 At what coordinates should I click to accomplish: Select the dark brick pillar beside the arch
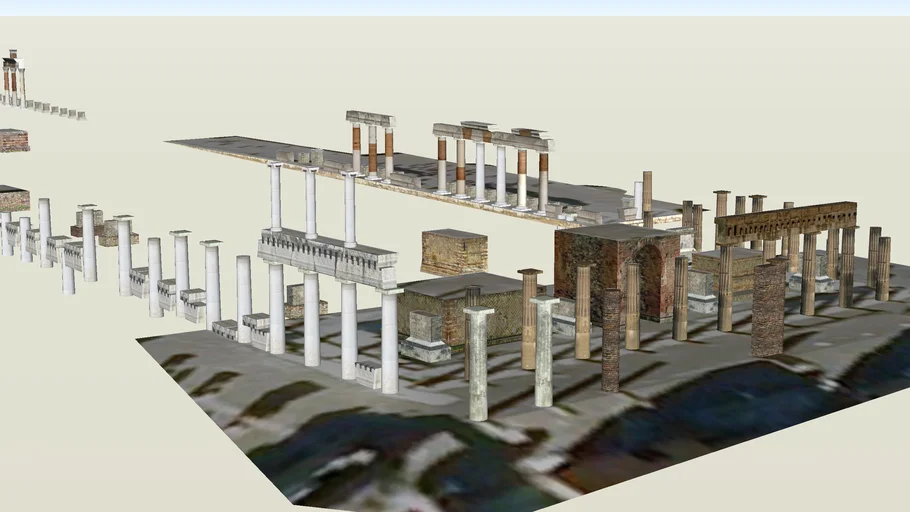(611, 338)
